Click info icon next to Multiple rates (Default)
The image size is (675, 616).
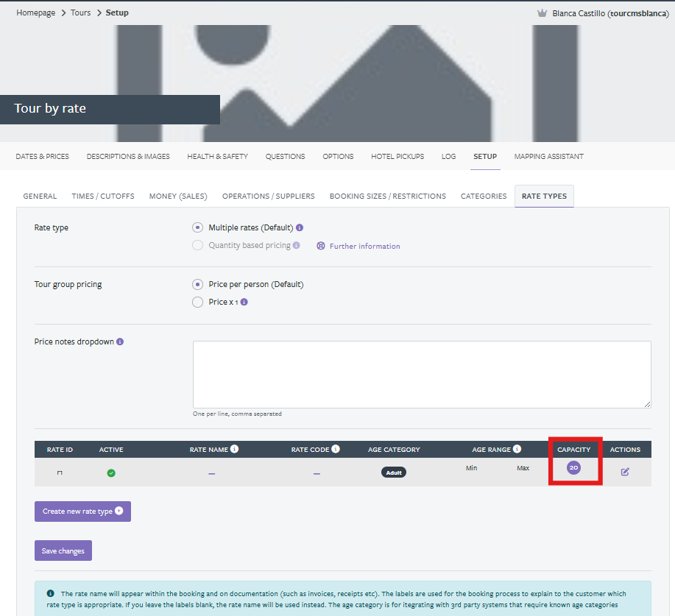point(300,227)
